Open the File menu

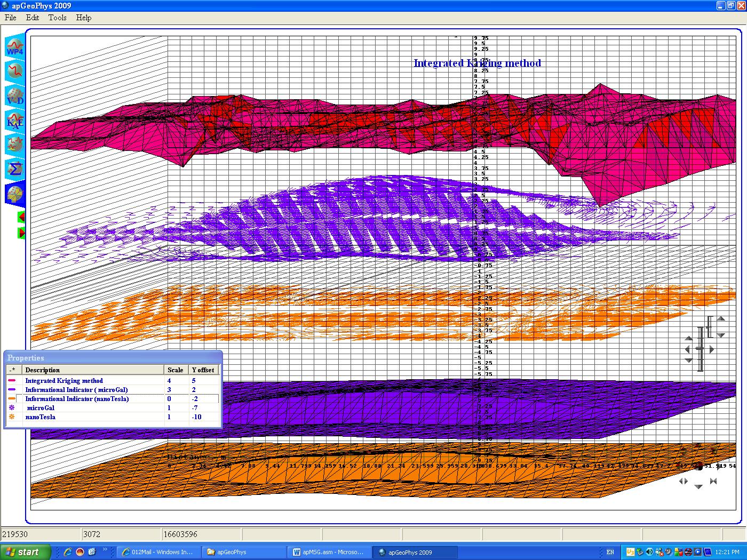tap(11, 18)
